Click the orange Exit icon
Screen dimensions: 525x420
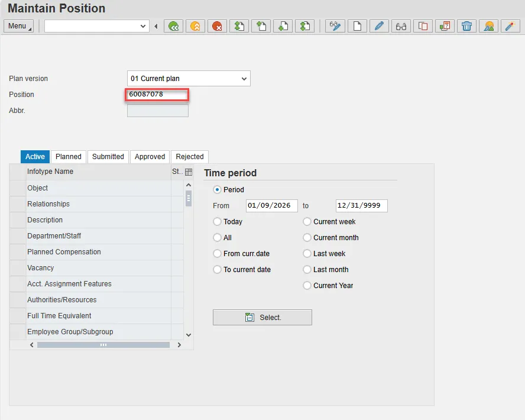click(x=195, y=26)
